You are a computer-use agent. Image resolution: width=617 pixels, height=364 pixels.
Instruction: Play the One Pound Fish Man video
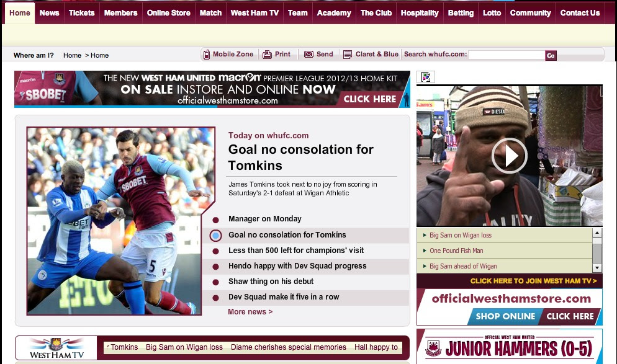(509, 156)
